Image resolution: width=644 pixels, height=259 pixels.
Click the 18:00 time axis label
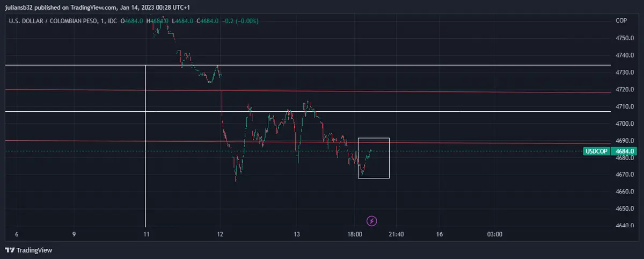(x=355, y=234)
